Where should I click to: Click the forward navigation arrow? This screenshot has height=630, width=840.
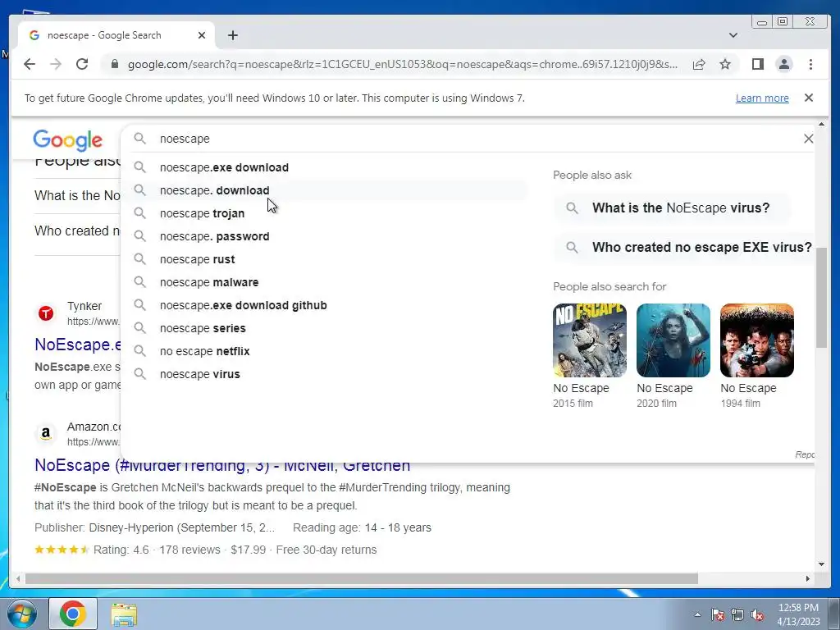point(56,64)
